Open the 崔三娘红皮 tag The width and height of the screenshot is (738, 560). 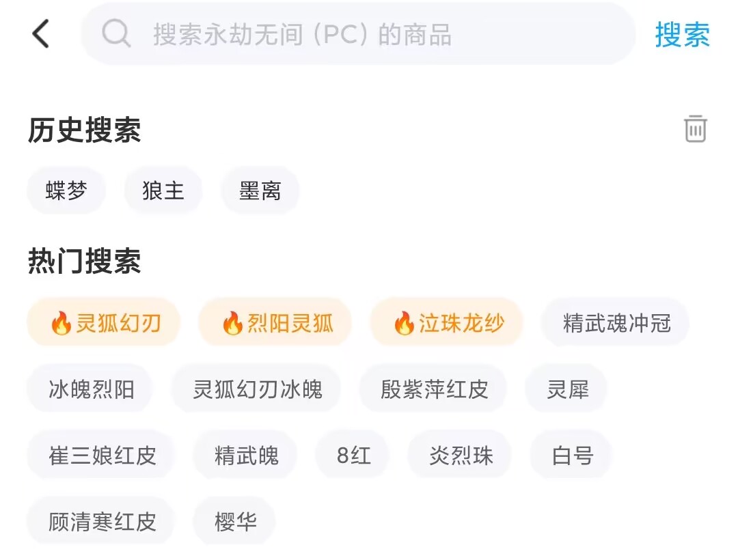pos(102,456)
